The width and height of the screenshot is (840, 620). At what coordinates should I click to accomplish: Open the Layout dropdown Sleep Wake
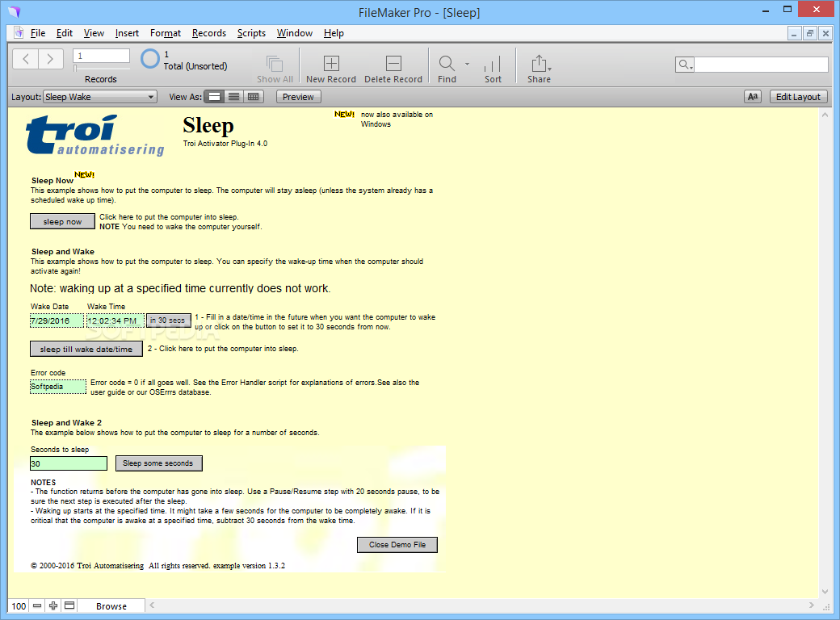(x=99, y=97)
